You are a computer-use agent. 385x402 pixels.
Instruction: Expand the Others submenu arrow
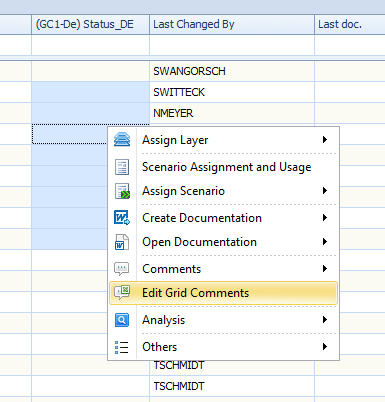tap(325, 347)
